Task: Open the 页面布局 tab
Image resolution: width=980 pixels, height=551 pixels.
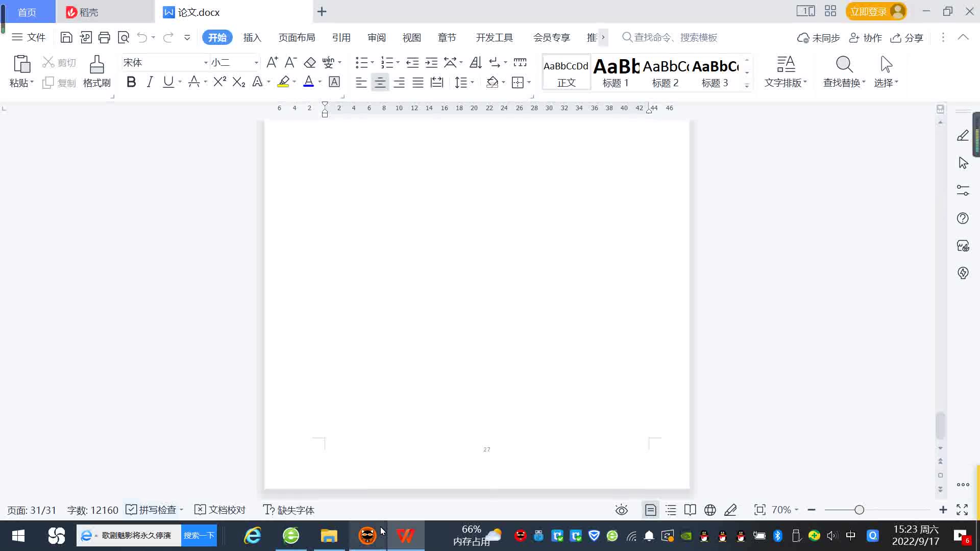Action: (x=297, y=38)
